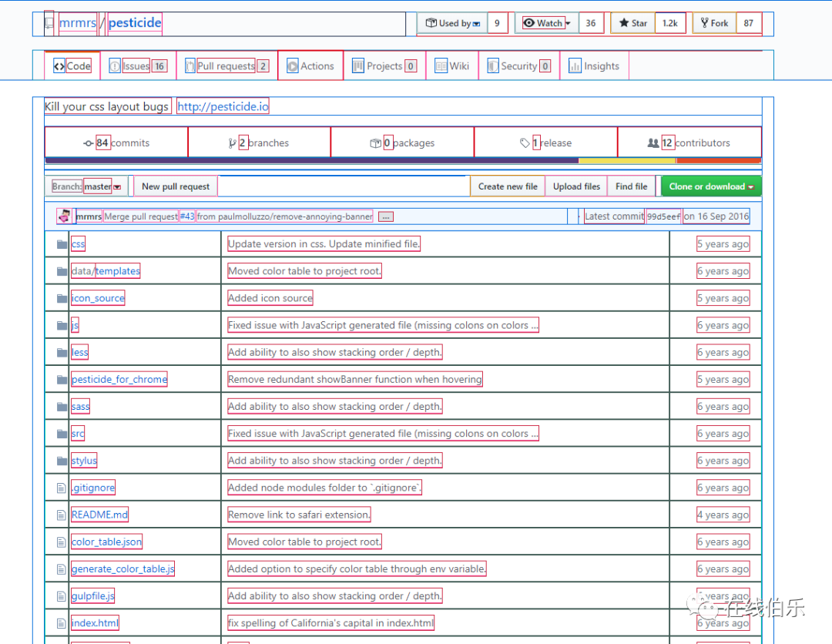Viewport: 832px width, 644px height.
Task: Open the README.md file
Action: pyautogui.click(x=99, y=515)
